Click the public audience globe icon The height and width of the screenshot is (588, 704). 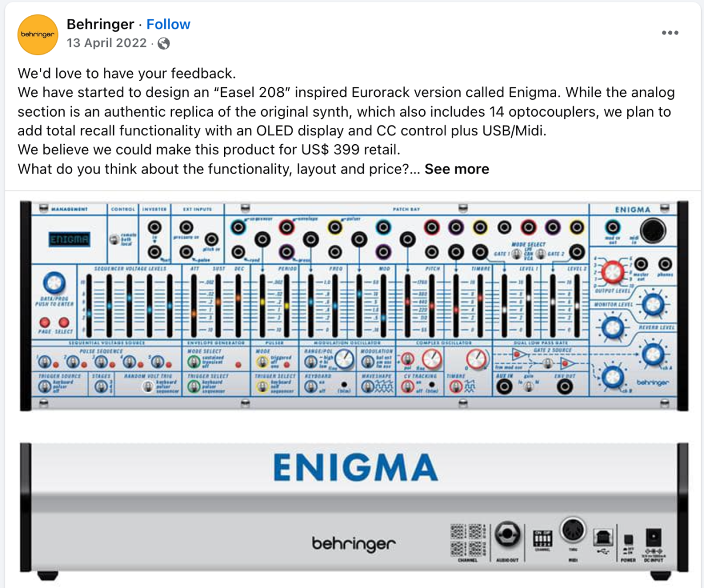[164, 43]
